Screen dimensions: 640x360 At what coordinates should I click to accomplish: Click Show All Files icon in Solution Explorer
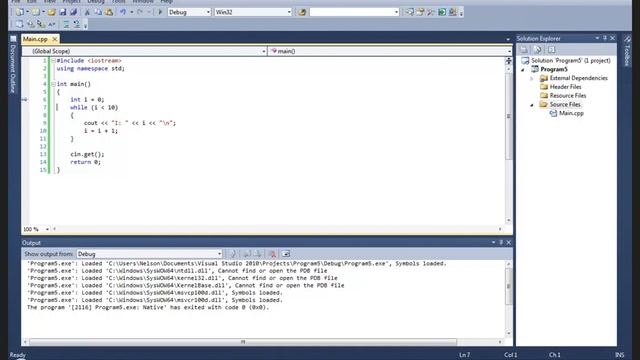coord(538,50)
